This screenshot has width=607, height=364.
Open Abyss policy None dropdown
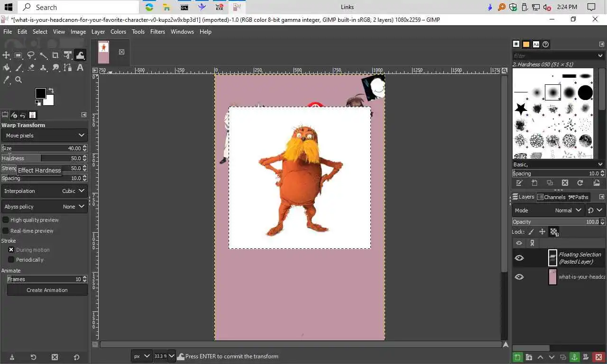point(45,207)
